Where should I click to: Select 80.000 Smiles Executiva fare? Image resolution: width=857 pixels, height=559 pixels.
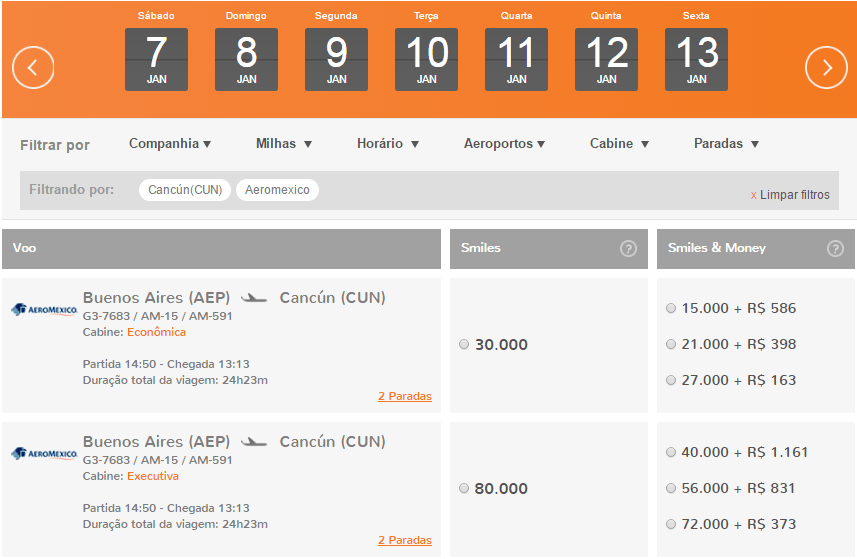(464, 488)
